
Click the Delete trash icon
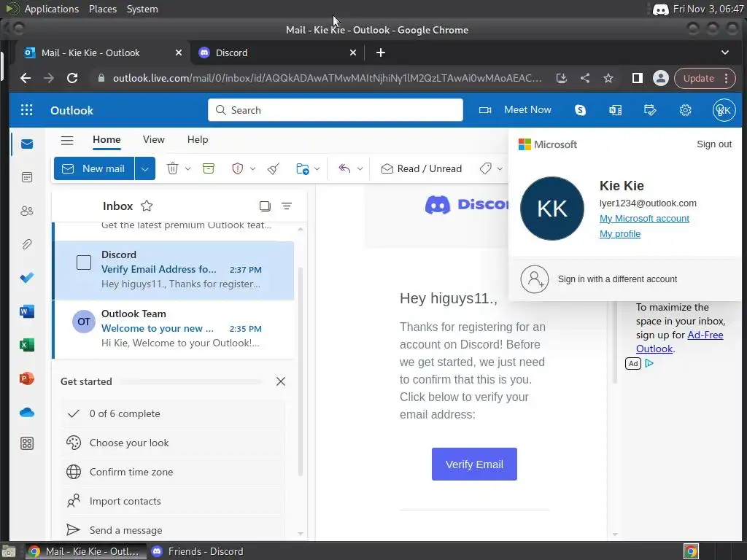click(172, 168)
